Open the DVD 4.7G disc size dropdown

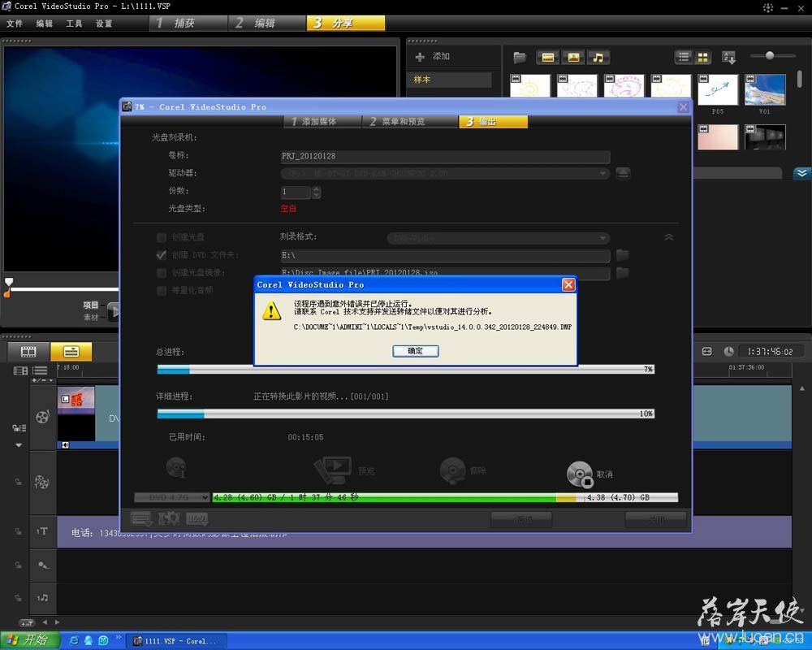click(x=172, y=497)
